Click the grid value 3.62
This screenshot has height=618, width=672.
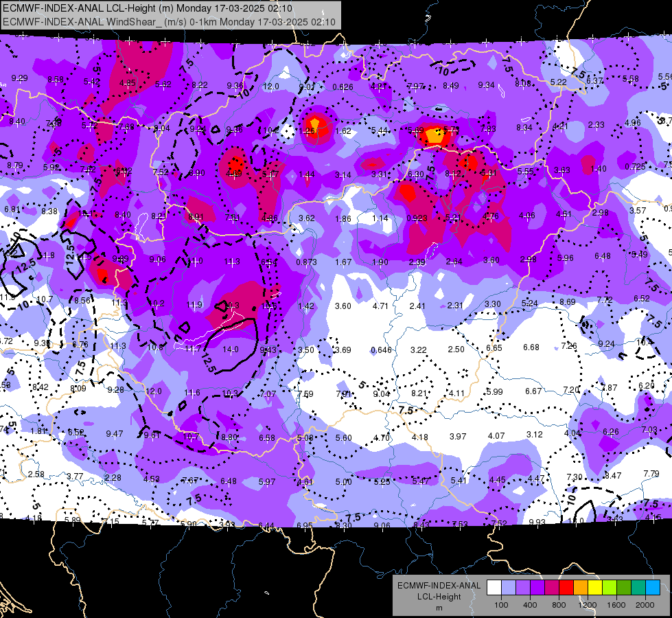click(x=307, y=218)
